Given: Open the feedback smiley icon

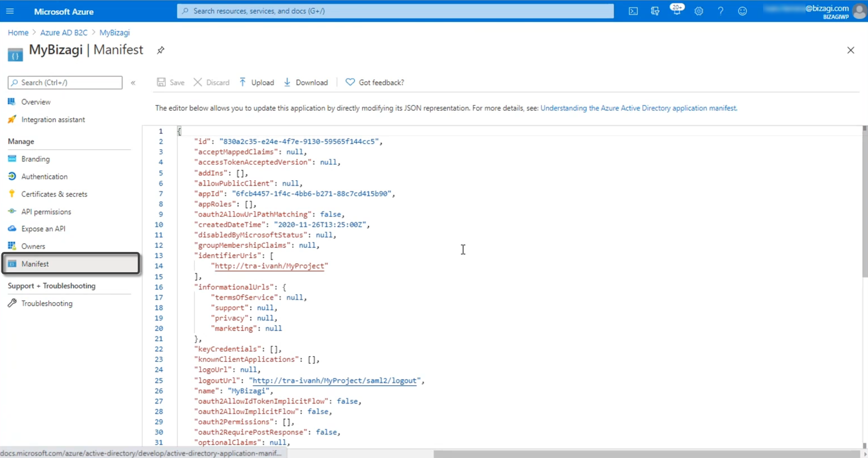Looking at the screenshot, I should click(742, 11).
